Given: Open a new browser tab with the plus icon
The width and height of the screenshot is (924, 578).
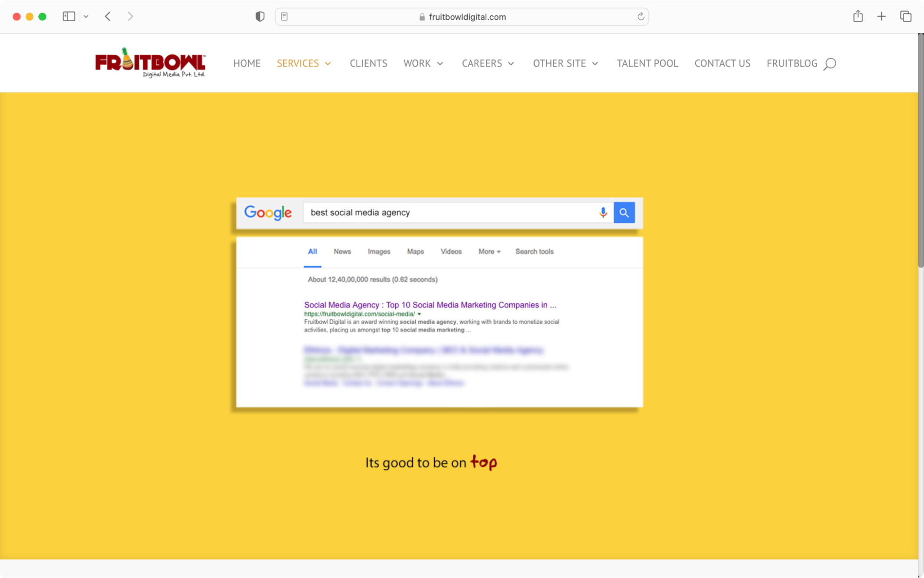Looking at the screenshot, I should click(x=881, y=16).
